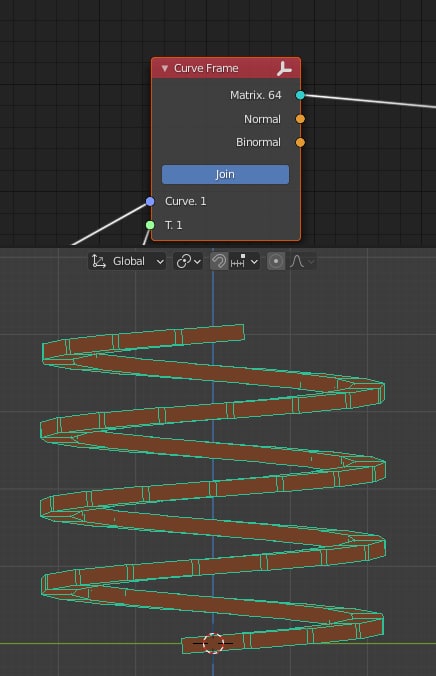This screenshot has width=436, height=676.
Task: Toggle the Join button
Action: pos(225,174)
